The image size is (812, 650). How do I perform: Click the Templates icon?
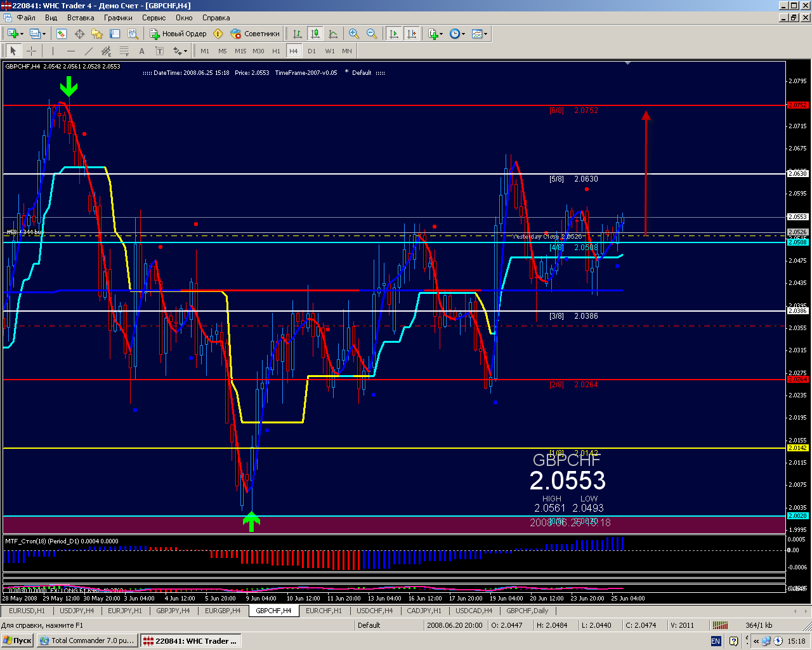point(477,34)
